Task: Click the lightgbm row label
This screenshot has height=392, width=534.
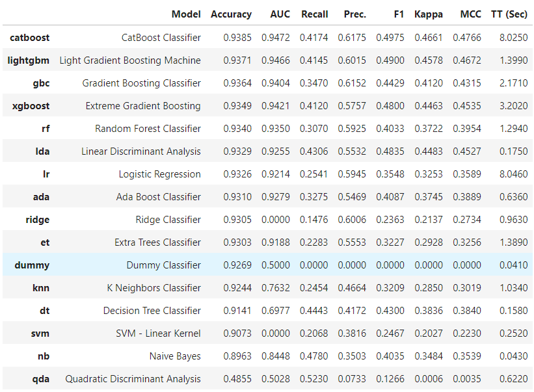Action: pos(28,60)
